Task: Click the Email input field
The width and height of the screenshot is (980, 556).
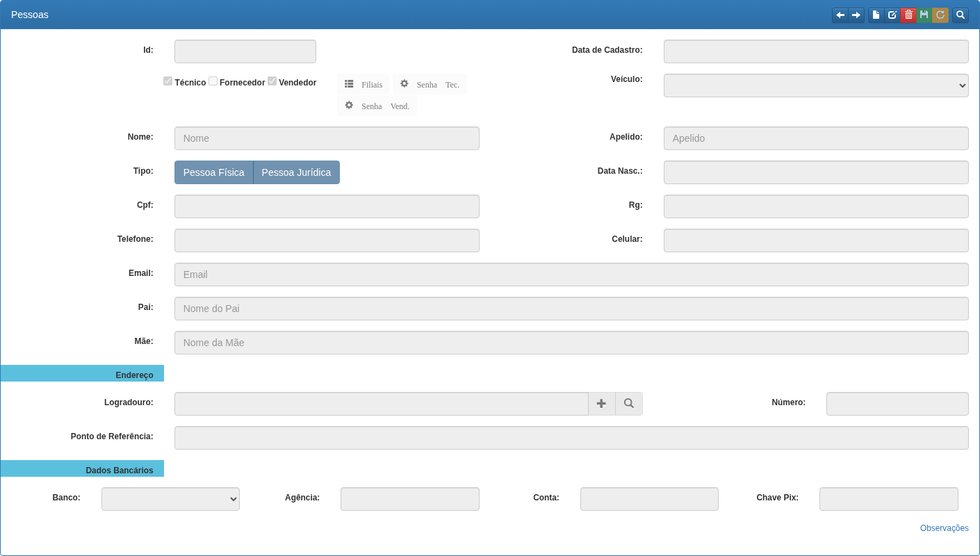Action: tap(571, 275)
